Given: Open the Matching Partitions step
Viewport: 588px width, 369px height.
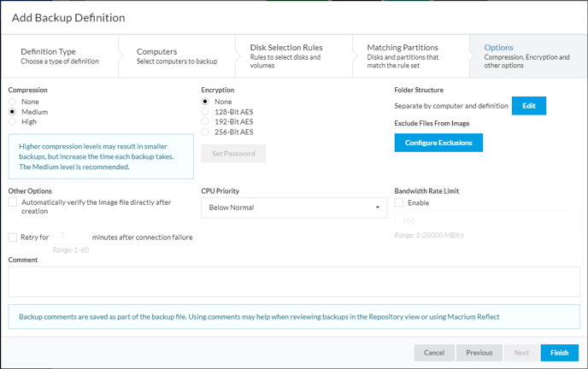Looking at the screenshot, I should pos(411,56).
